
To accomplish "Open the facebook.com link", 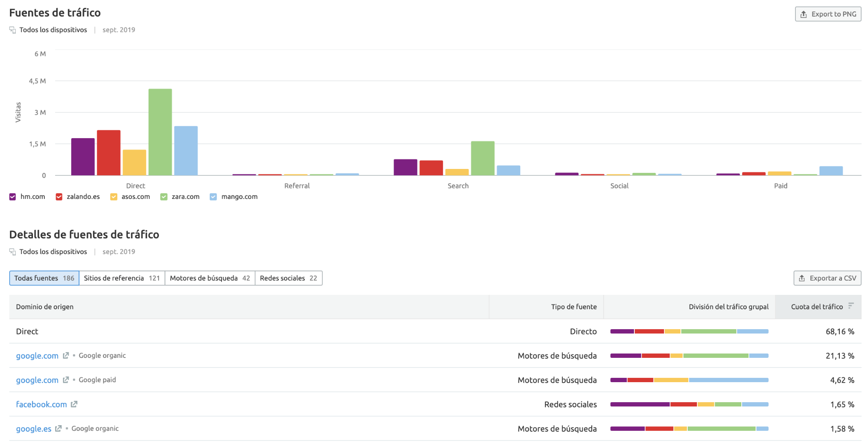I will tap(42, 404).
